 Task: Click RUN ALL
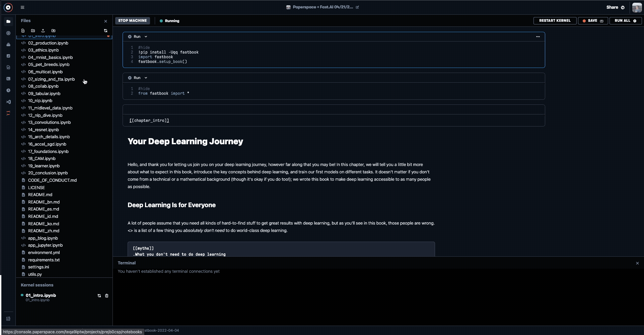coord(625,21)
